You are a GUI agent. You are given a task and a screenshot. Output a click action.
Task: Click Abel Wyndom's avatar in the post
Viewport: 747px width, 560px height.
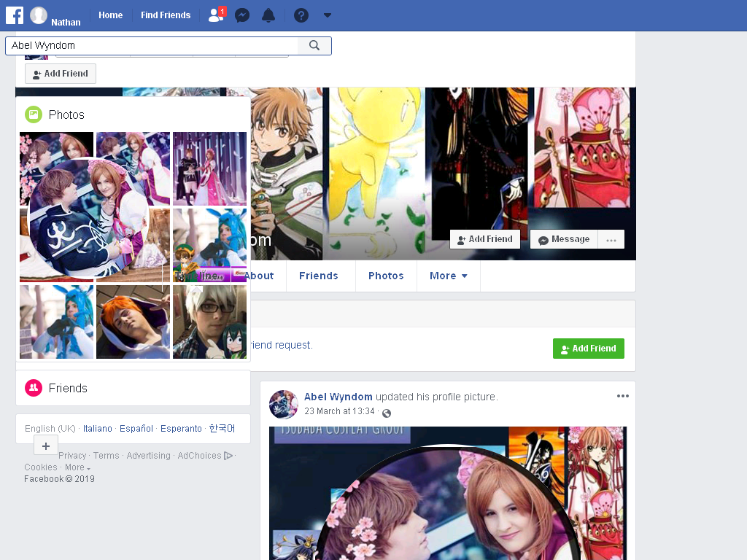coord(284,404)
